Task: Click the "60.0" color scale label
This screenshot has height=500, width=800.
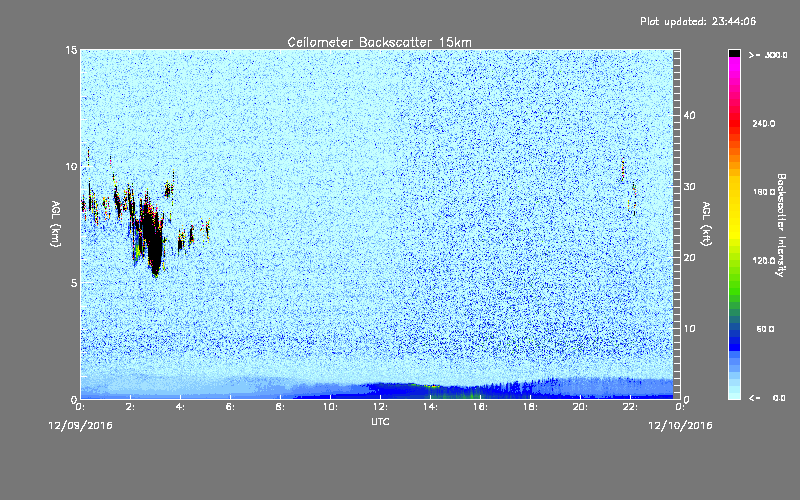Action: (x=765, y=330)
